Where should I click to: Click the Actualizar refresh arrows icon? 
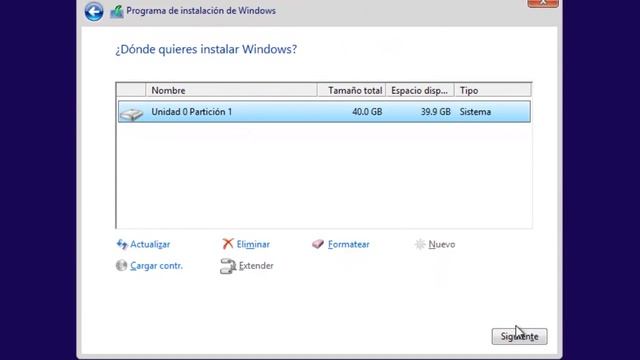coord(122,244)
